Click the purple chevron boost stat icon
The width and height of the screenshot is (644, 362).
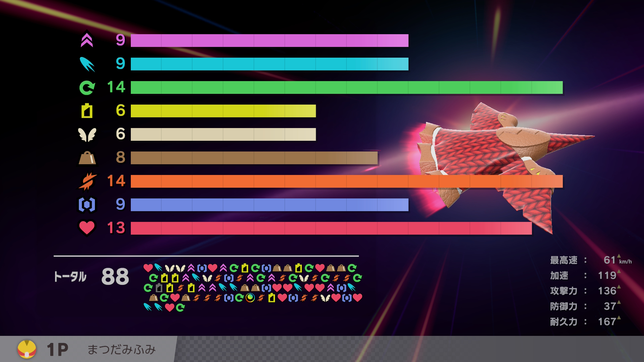pos(87,40)
